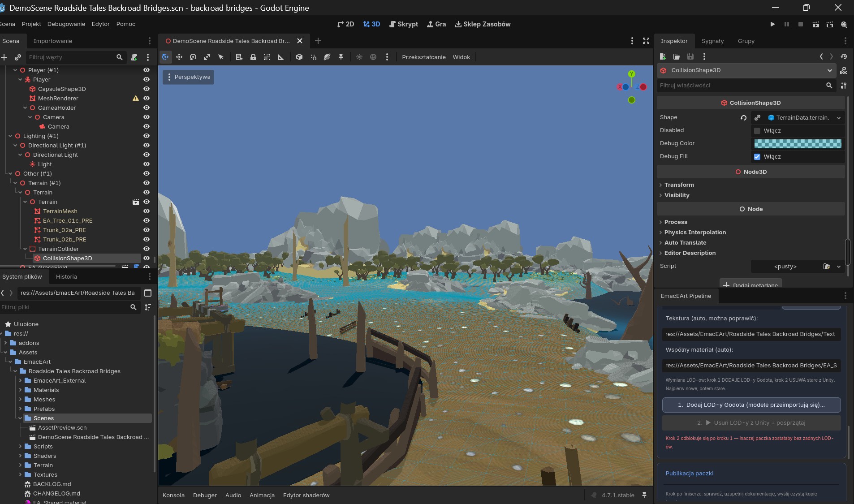Toggle preview sun light icon
The image size is (854, 504).
click(x=359, y=57)
